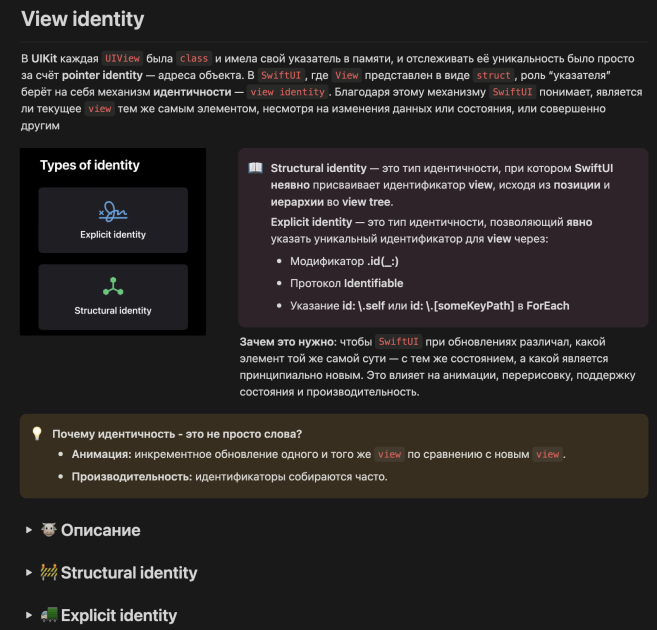Click the Протокол Identifiable bullet item
The width and height of the screenshot is (657, 630).
tap(347, 283)
